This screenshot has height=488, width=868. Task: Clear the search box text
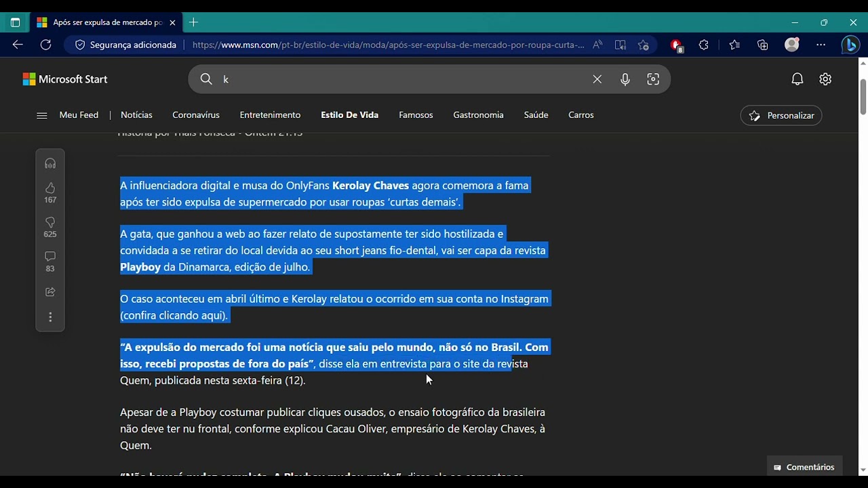click(x=597, y=79)
